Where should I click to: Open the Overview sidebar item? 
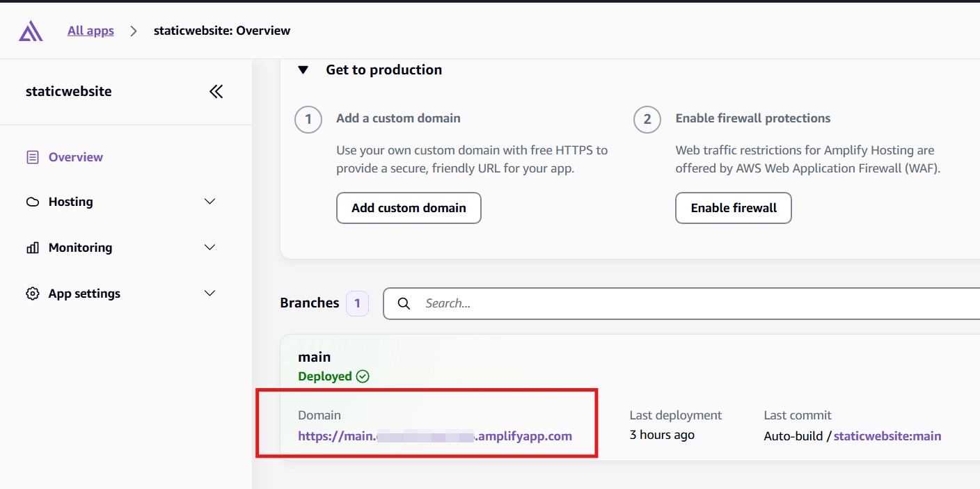tap(75, 157)
